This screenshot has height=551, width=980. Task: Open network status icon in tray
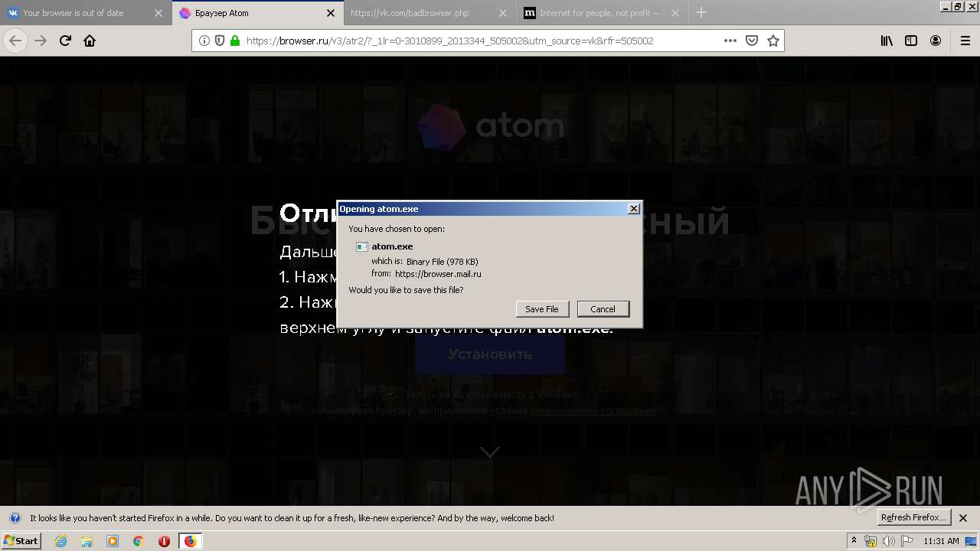point(871,541)
